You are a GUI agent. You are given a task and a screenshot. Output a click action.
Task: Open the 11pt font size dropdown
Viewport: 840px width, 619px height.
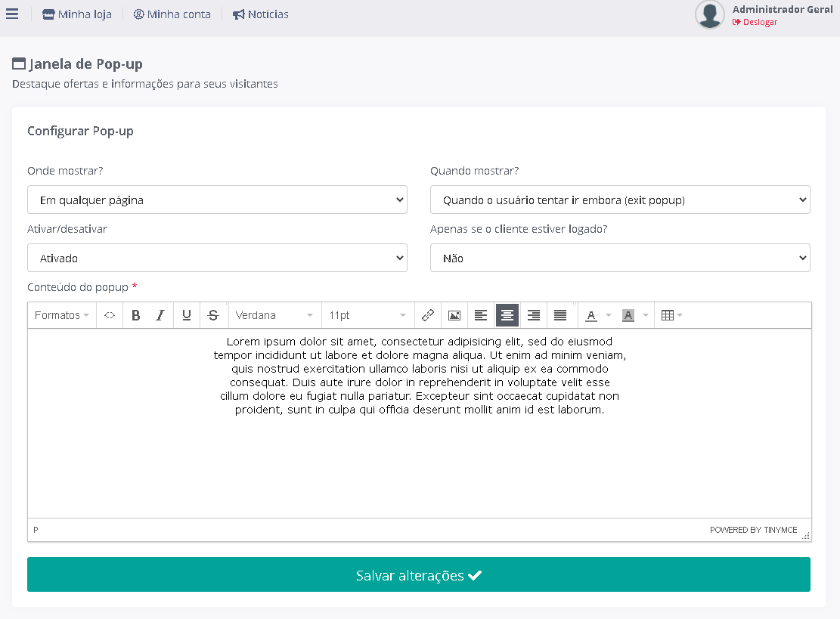click(x=367, y=315)
